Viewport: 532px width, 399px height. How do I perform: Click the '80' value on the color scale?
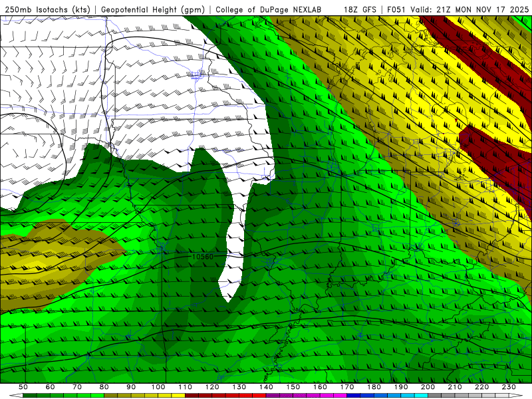click(104, 387)
